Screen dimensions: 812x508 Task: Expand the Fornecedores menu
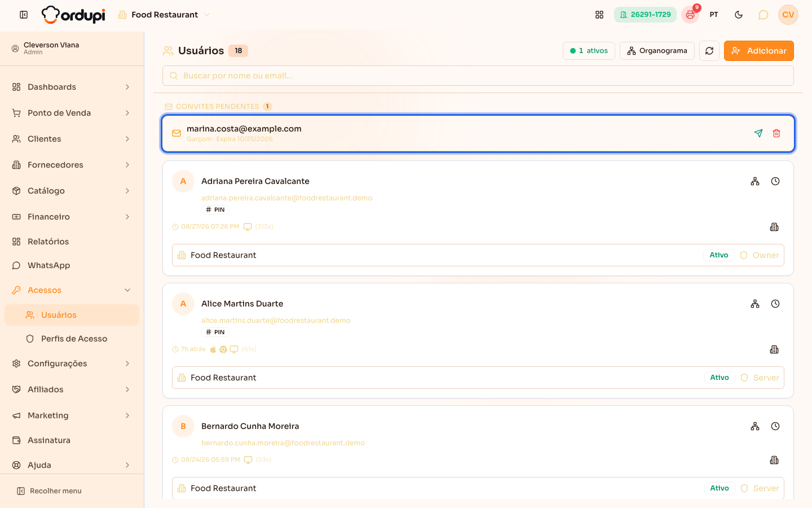[x=72, y=165]
